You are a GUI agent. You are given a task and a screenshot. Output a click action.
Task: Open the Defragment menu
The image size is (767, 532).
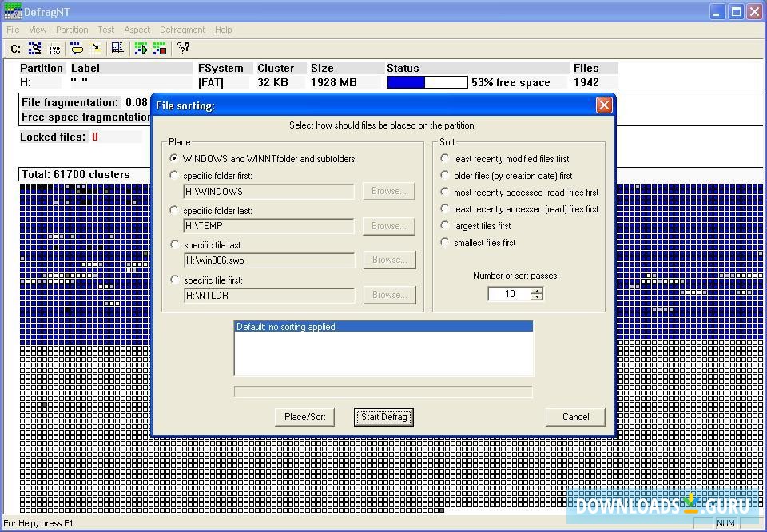[182, 30]
